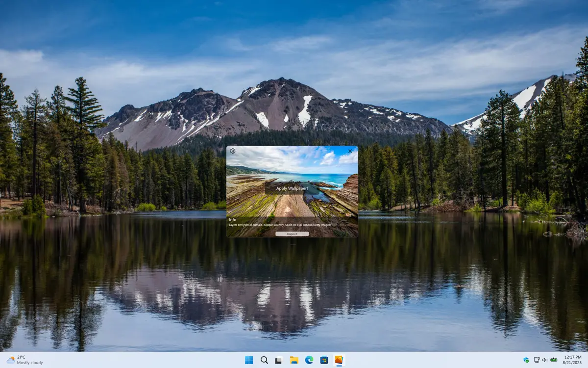588x368 pixels.
Task: Click the Unpin it button
Action: tap(292, 234)
